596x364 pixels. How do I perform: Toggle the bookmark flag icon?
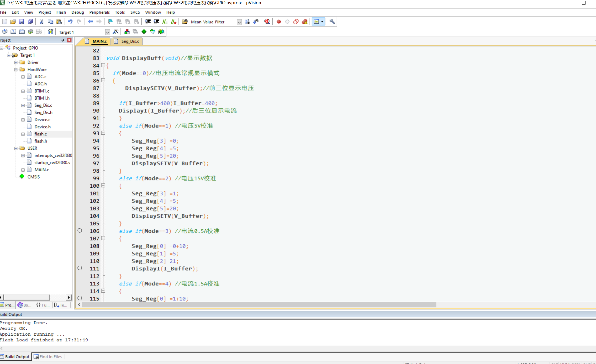click(110, 21)
